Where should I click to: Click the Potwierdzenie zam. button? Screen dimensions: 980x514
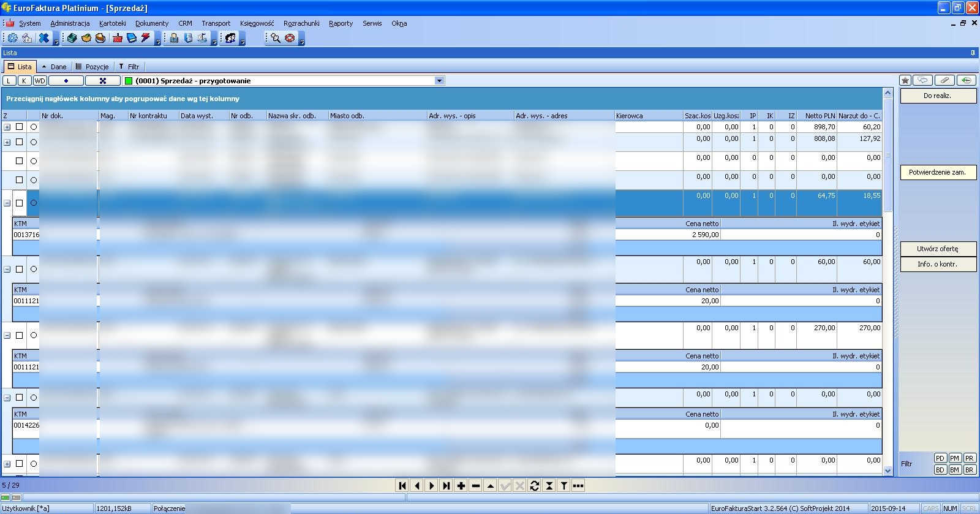tap(937, 172)
